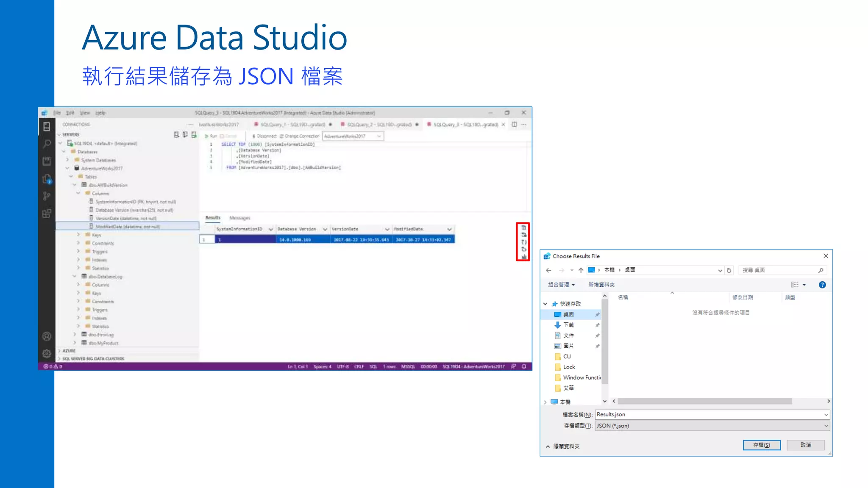Image resolution: width=868 pixels, height=488 pixels.
Task: Click the Back arrow in Choose Results File dialog
Action: tap(549, 270)
